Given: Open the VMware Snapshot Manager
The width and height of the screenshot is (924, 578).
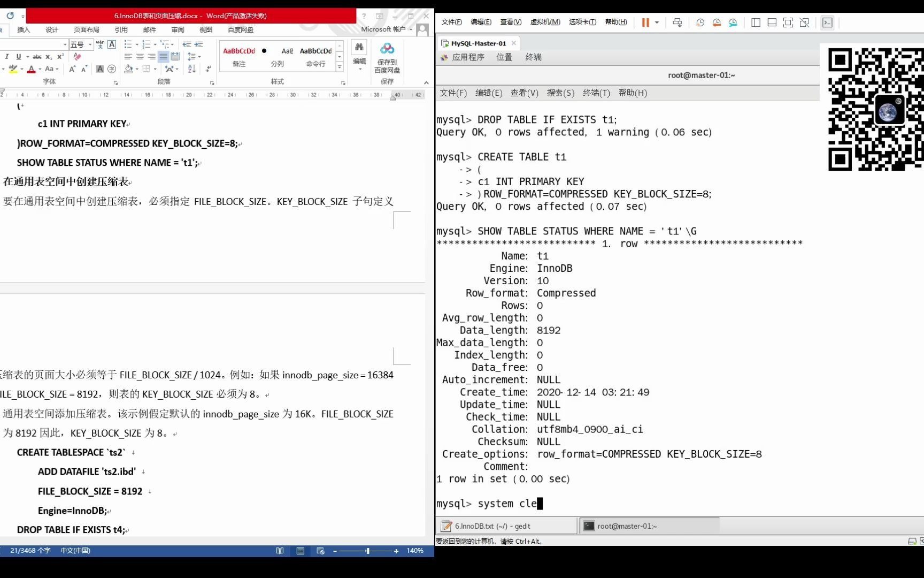Looking at the screenshot, I should [x=734, y=23].
